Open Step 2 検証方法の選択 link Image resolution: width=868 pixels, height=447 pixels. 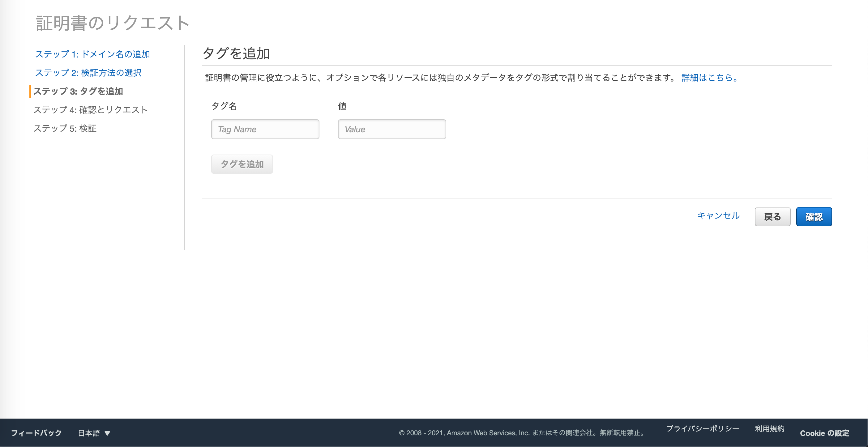coord(88,73)
